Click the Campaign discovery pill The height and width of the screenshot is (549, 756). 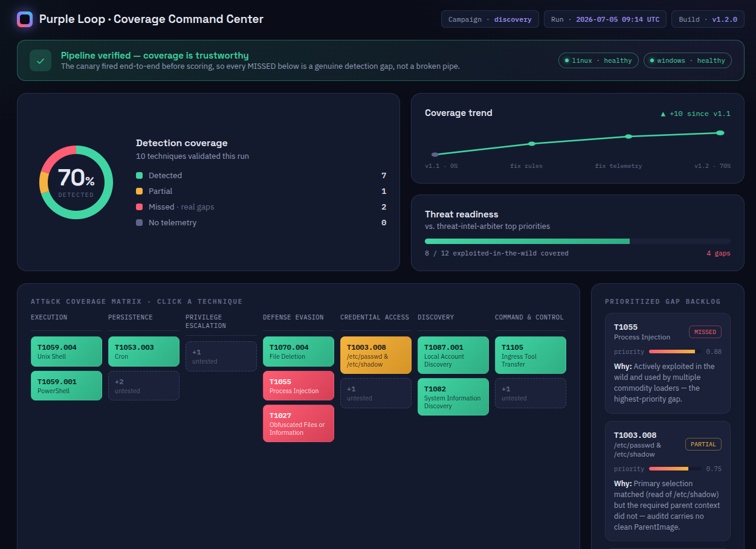490,19
